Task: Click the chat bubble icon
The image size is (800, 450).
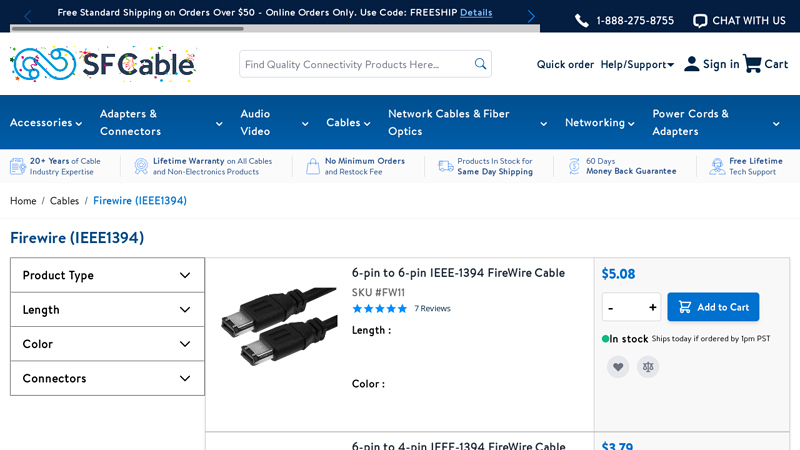Action: tap(700, 21)
